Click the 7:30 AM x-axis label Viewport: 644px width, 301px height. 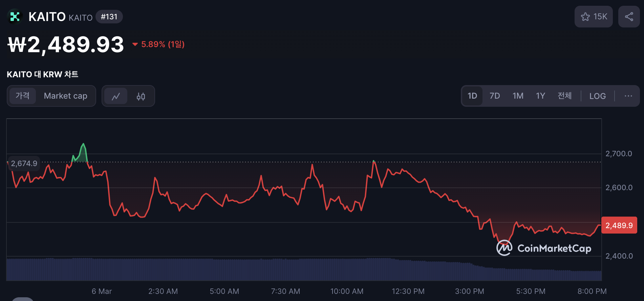(x=285, y=291)
